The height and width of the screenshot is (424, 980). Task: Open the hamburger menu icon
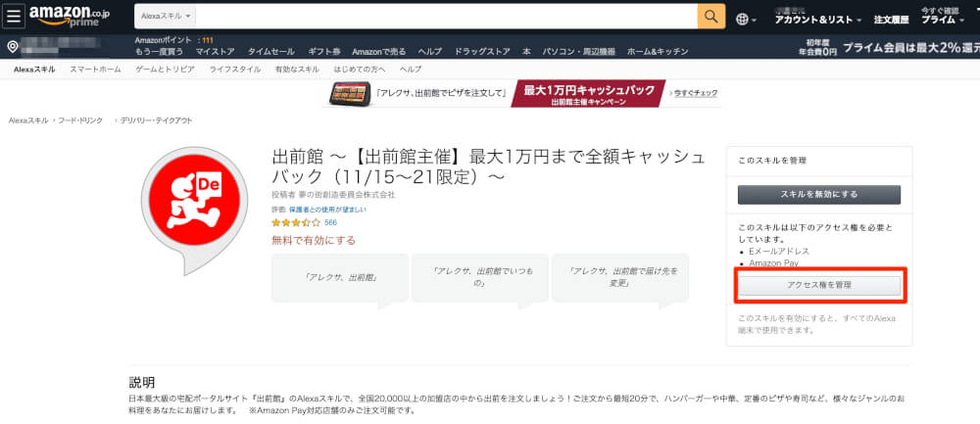[14, 17]
